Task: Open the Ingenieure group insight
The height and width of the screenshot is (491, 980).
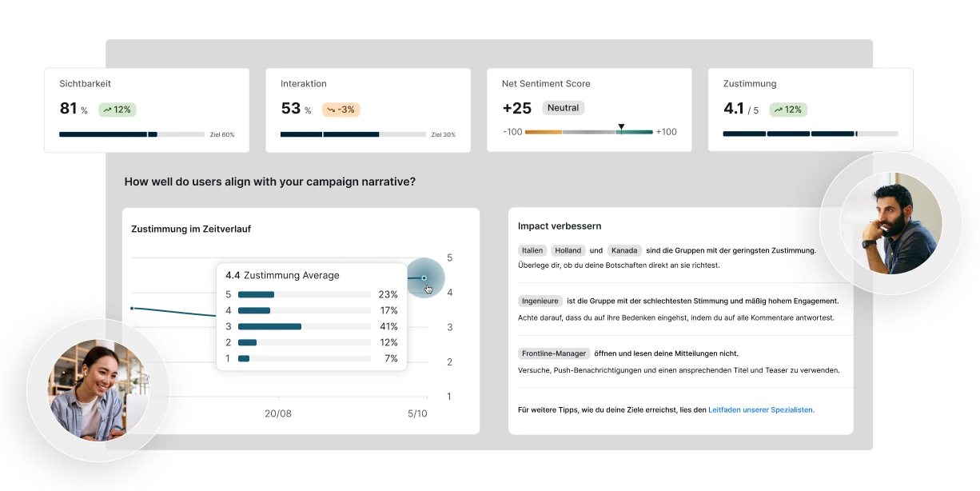Action: (540, 301)
